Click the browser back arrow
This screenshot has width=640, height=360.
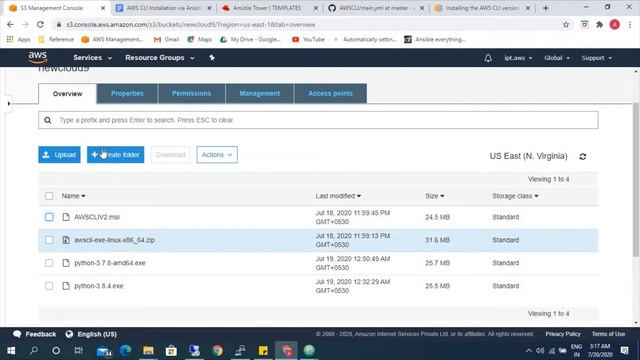[10, 24]
